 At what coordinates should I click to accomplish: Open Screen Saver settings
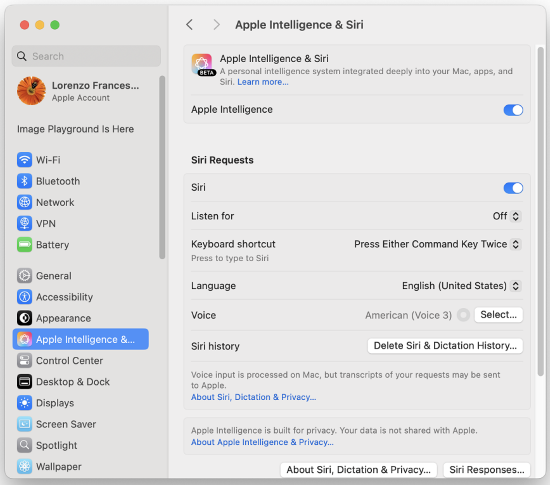81,424
